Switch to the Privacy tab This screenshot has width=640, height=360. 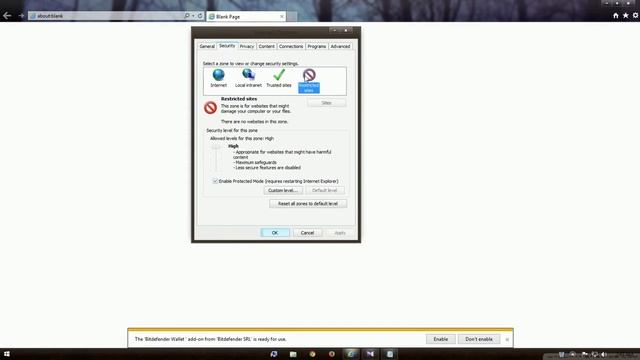click(247, 46)
